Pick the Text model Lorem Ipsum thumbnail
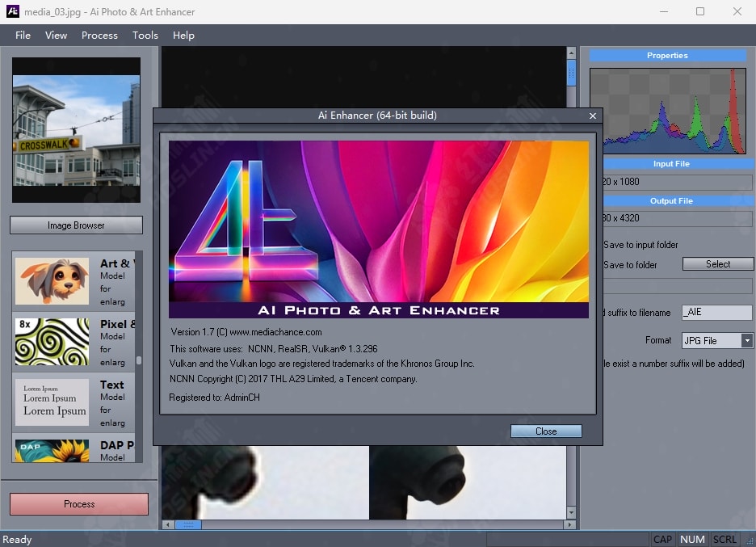Viewport: 756px width, 547px height. coord(52,401)
